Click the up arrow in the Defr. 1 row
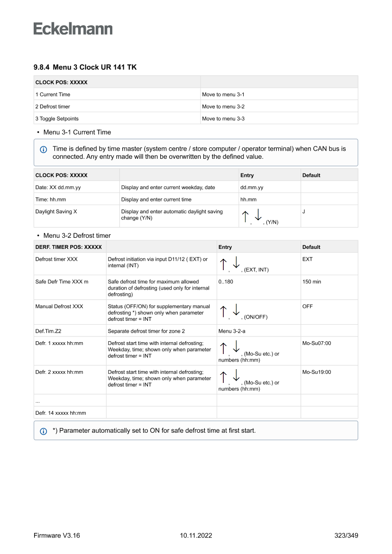Screen dimensions: 392x554 [223, 348]
